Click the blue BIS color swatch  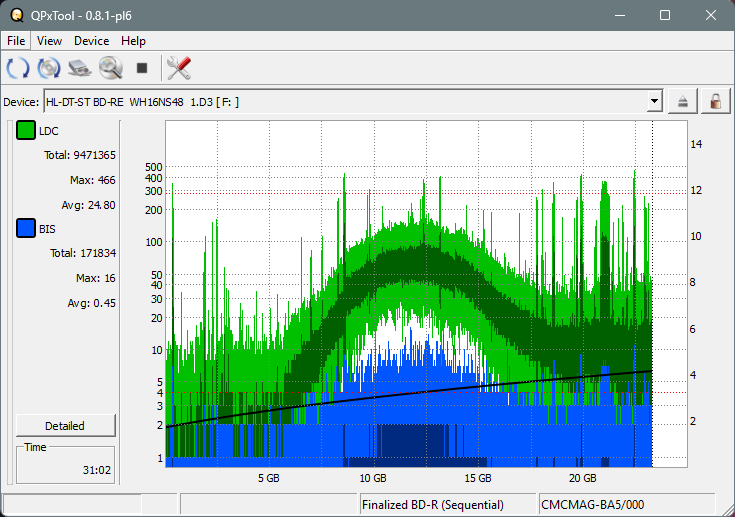pyautogui.click(x=26, y=228)
